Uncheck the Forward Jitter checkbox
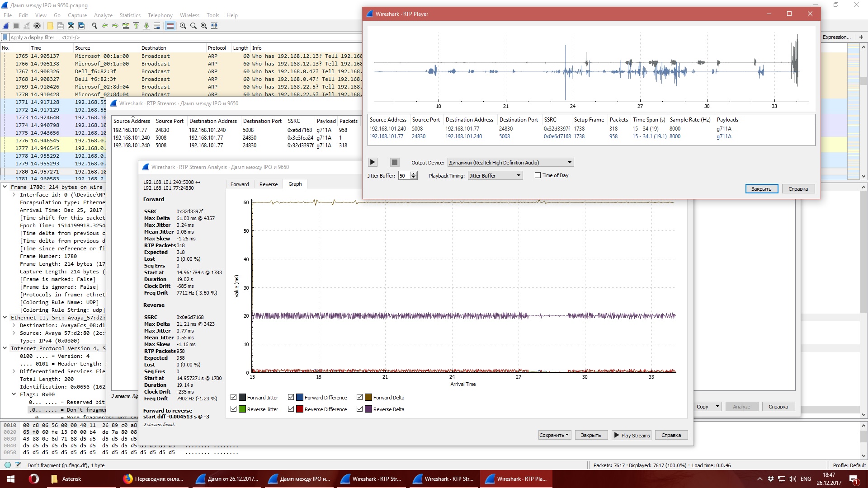 point(234,397)
